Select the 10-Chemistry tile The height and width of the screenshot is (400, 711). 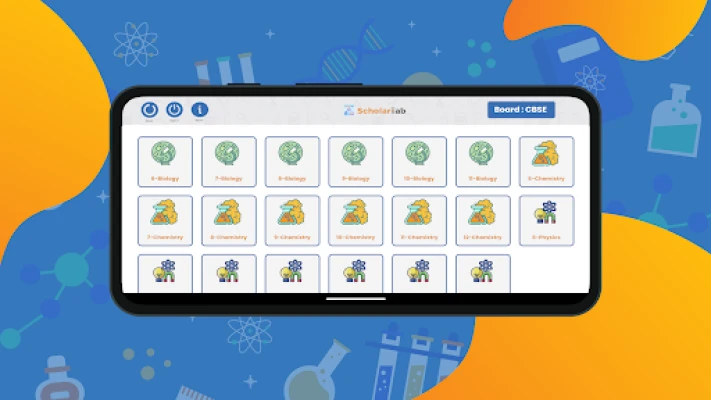(x=355, y=220)
